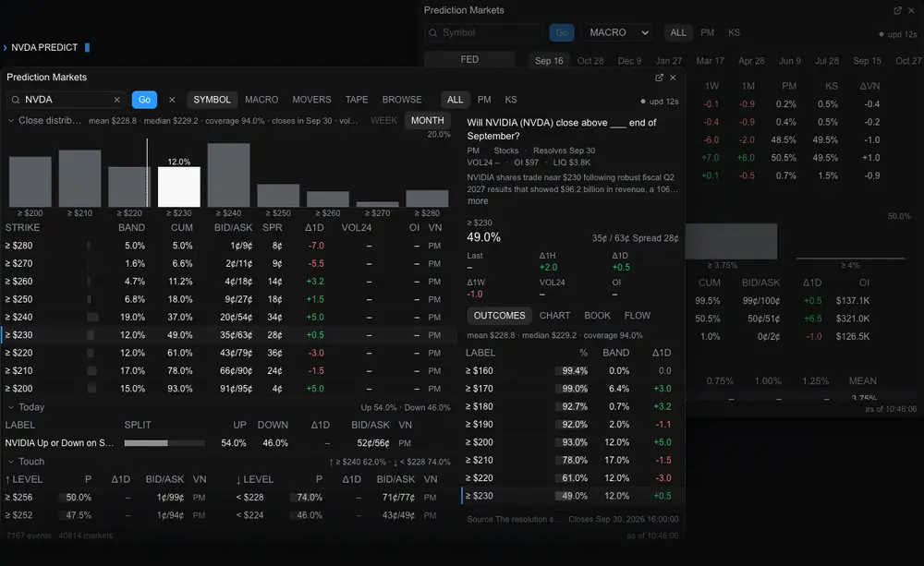The height and width of the screenshot is (566, 924).
Task: Toggle WEEK distribution view
Action: coord(383,120)
